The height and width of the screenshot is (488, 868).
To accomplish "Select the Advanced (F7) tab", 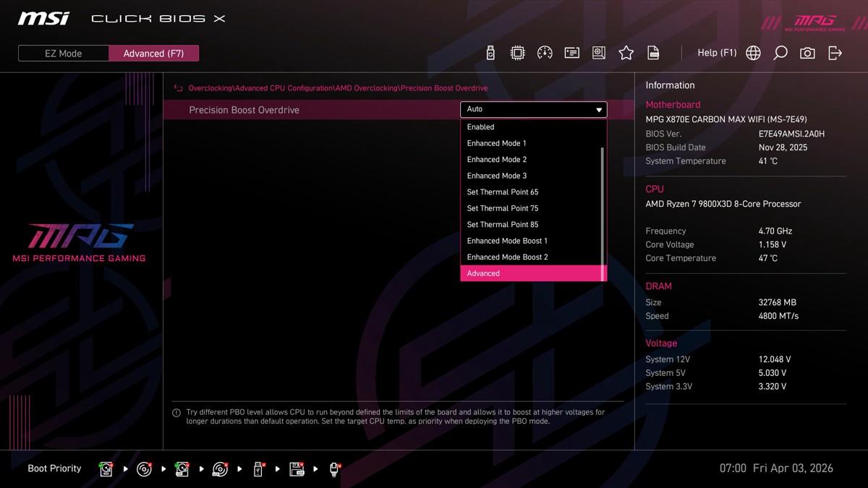I will [x=153, y=53].
